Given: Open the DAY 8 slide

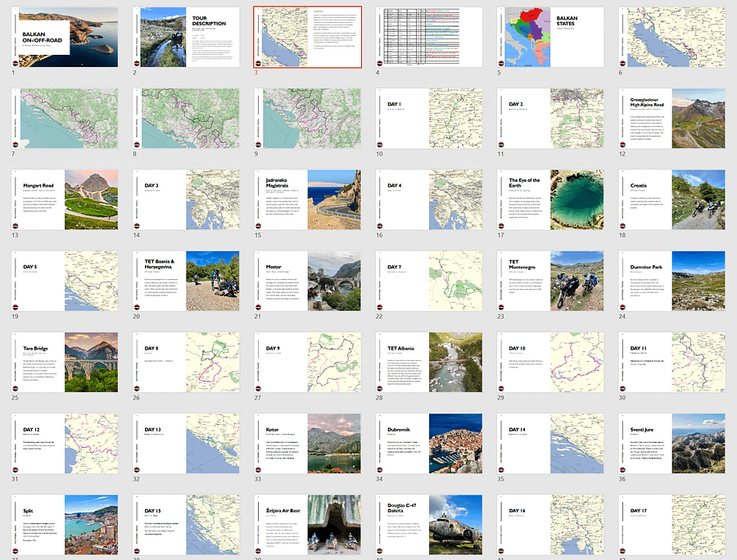Looking at the screenshot, I should pyautogui.click(x=186, y=362).
